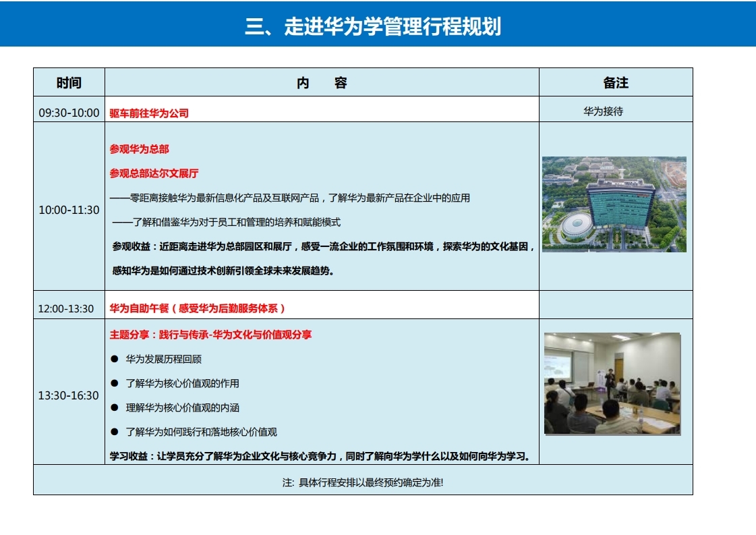The height and width of the screenshot is (535, 756).
Task: Click the line 了解和借鉴华为对于员工和管理的培养和赋能模式
Action: point(227,222)
